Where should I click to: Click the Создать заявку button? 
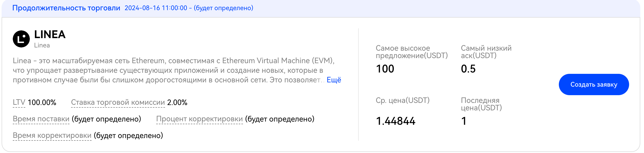tap(594, 84)
